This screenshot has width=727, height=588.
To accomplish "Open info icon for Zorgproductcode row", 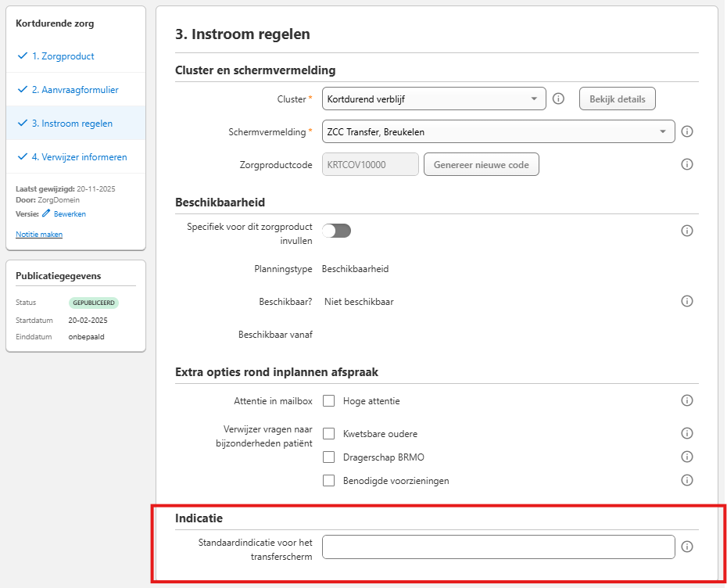I will coord(686,164).
